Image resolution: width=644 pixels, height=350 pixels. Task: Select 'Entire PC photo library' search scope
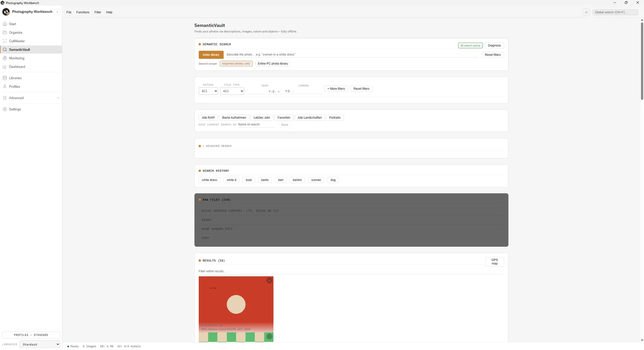click(x=273, y=64)
